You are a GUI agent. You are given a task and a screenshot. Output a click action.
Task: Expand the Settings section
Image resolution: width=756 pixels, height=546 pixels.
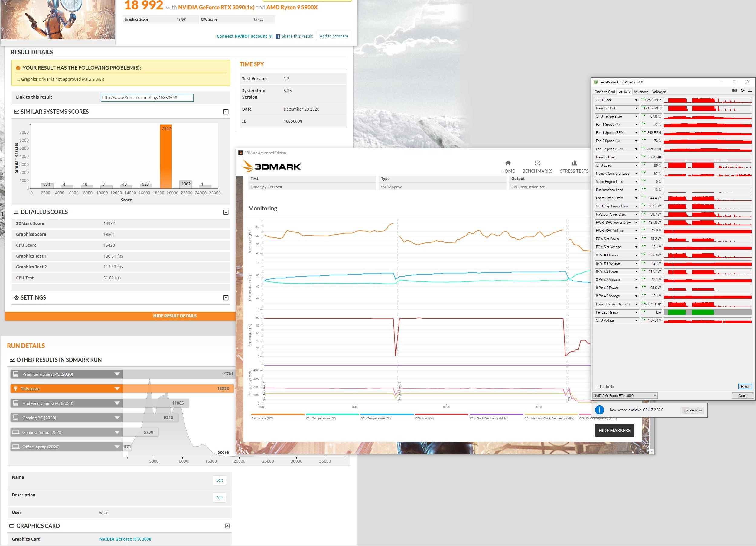tap(226, 298)
